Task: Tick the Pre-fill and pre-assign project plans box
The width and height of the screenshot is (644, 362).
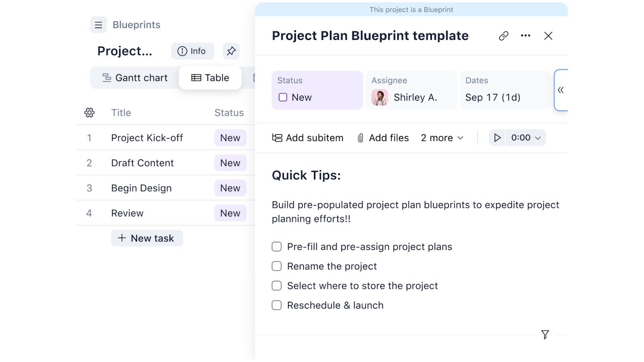Action: (x=277, y=247)
